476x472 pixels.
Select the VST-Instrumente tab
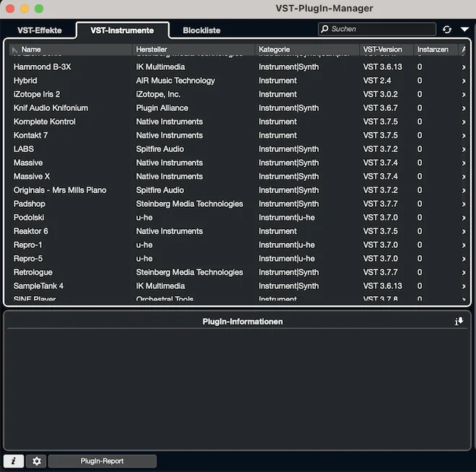click(x=123, y=30)
